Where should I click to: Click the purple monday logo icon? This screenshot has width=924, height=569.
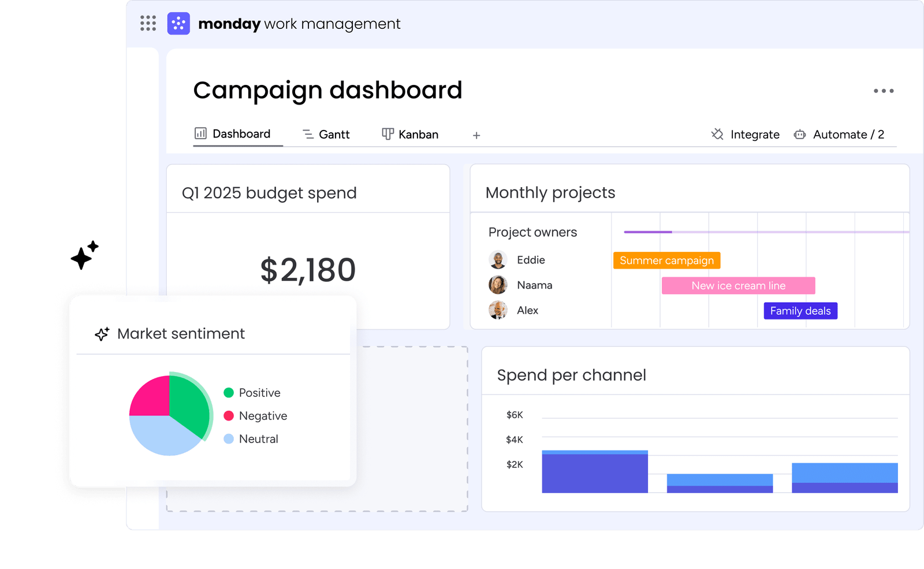pyautogui.click(x=178, y=24)
